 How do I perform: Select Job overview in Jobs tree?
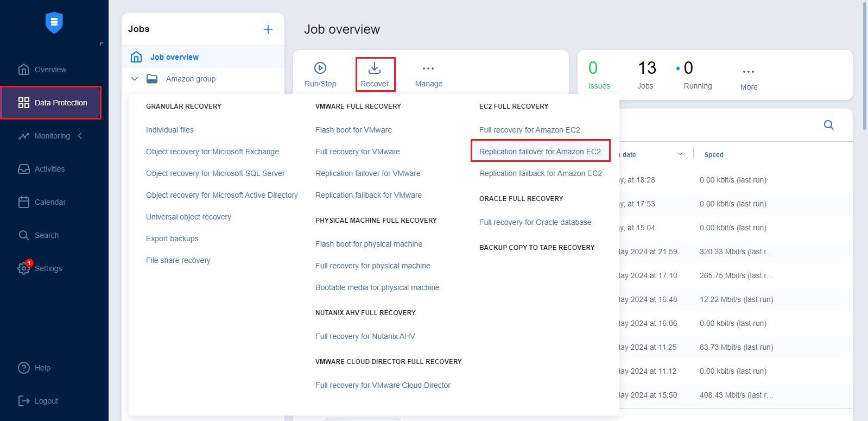click(x=174, y=57)
